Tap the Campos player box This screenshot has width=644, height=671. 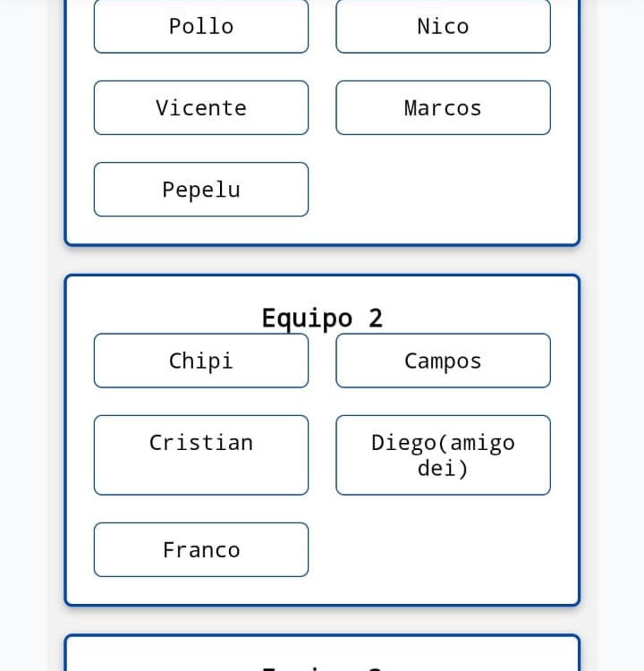(443, 361)
